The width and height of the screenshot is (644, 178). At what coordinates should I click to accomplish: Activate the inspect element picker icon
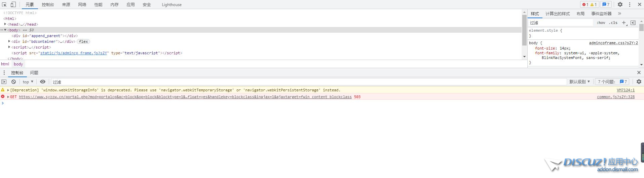click(x=4, y=4)
